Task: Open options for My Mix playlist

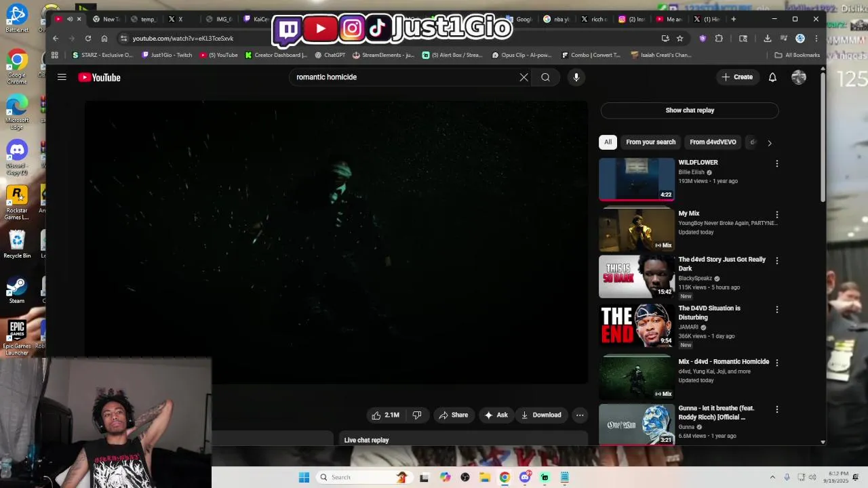Action: pyautogui.click(x=777, y=215)
